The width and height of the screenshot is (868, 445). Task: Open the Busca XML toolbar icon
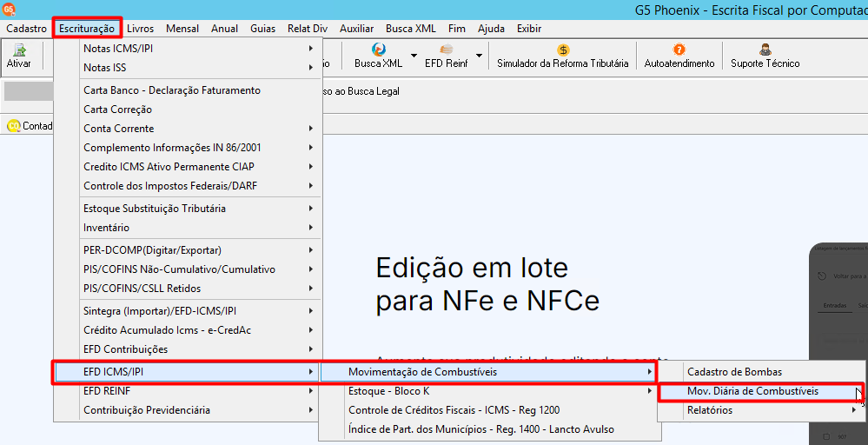379,50
